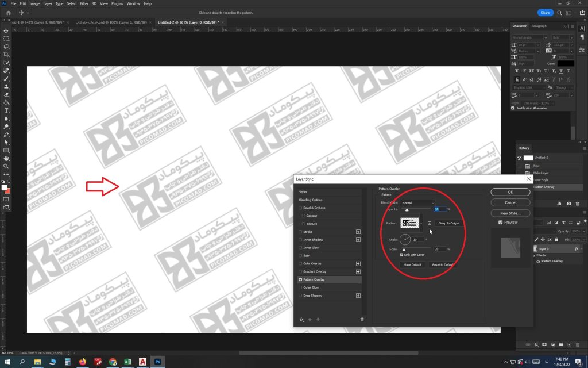
Task: Enable the Bevel & Emboss checkbox
Action: [x=300, y=208]
